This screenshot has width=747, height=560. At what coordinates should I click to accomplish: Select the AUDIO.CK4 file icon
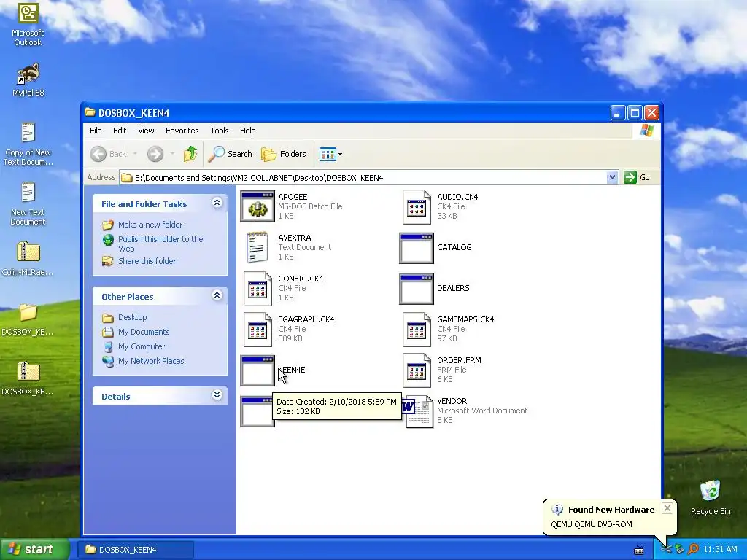pos(417,206)
